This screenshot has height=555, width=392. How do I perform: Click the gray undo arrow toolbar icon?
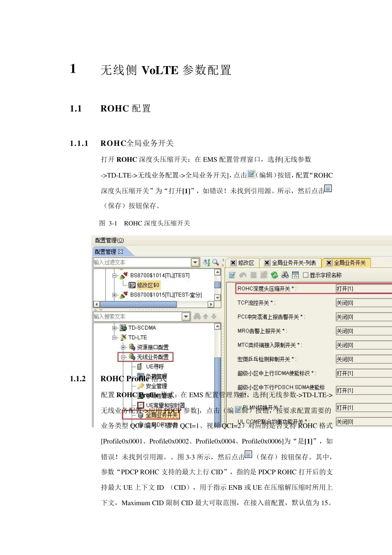point(243,275)
